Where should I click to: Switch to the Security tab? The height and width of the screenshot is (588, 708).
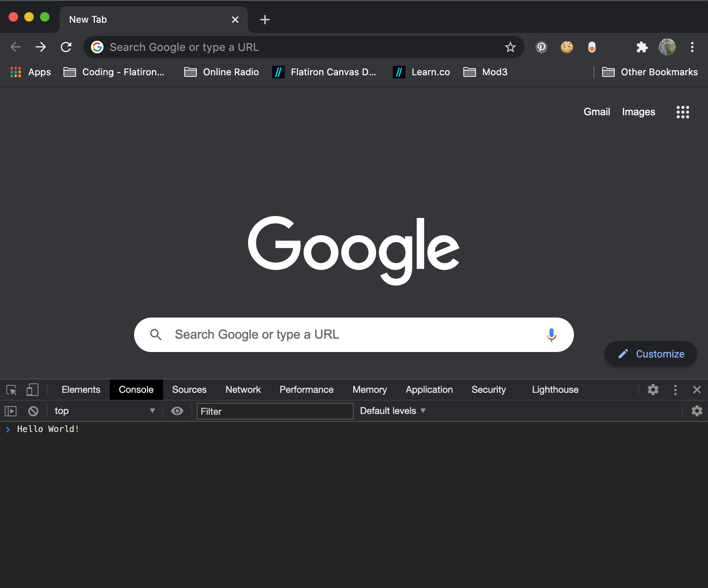489,390
